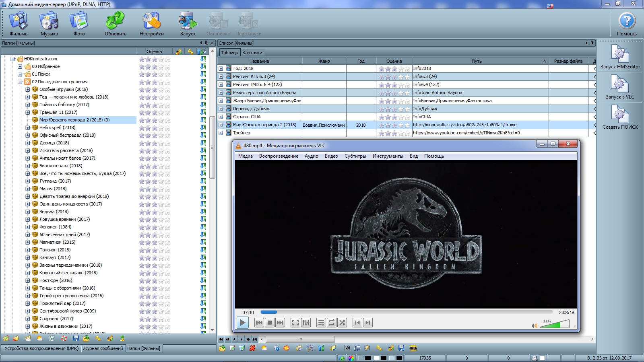The width and height of the screenshot is (644, 362).
Task: Click the recycle bin icon in list toolbar
Action: click(242, 348)
